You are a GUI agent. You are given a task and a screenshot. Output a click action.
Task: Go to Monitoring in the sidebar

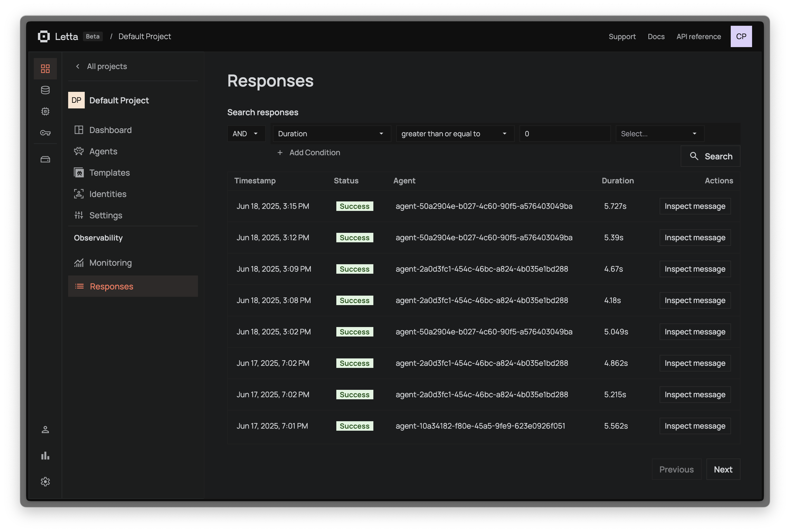(110, 263)
